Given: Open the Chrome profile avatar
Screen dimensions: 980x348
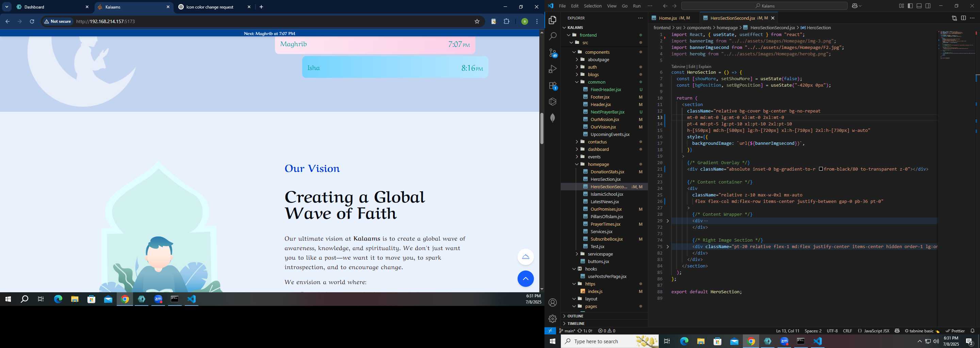Looking at the screenshot, I should pos(525,22).
